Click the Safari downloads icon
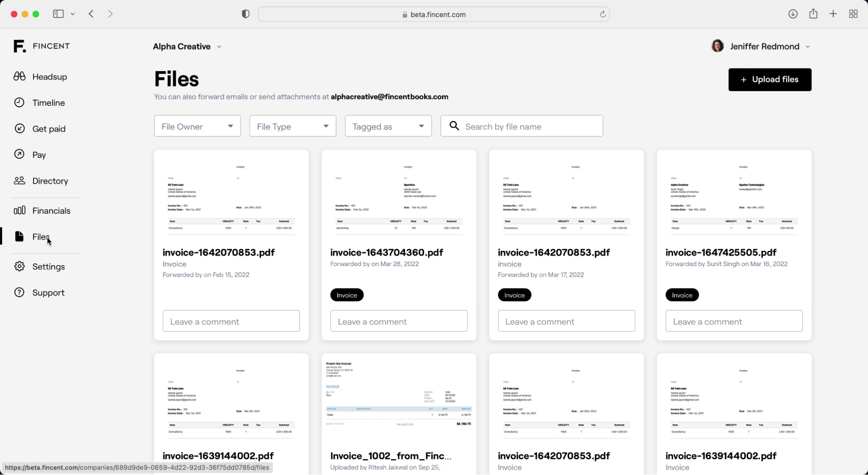868x475 pixels. pos(793,14)
